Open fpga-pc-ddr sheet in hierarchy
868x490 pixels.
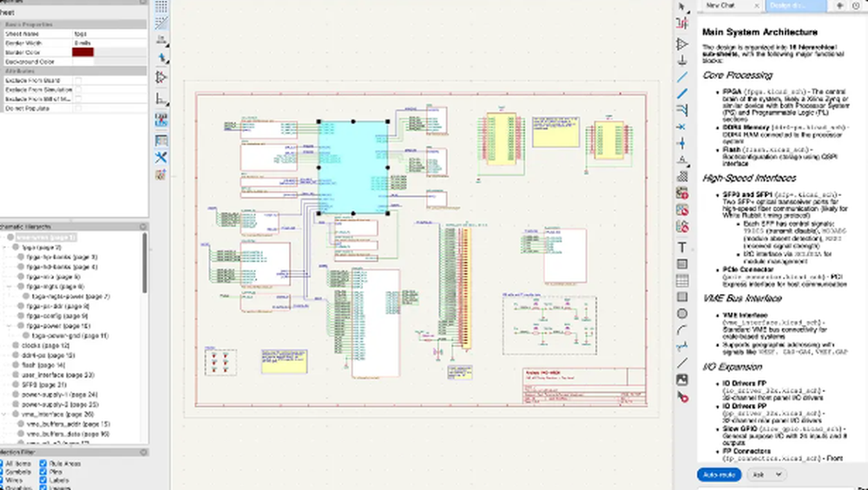[x=57, y=306]
